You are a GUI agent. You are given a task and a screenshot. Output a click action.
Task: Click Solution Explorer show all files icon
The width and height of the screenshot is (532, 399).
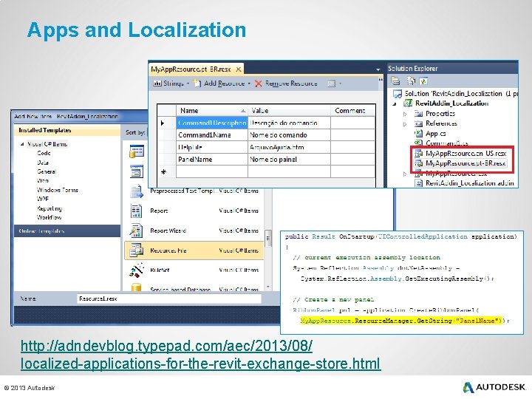[411, 81]
